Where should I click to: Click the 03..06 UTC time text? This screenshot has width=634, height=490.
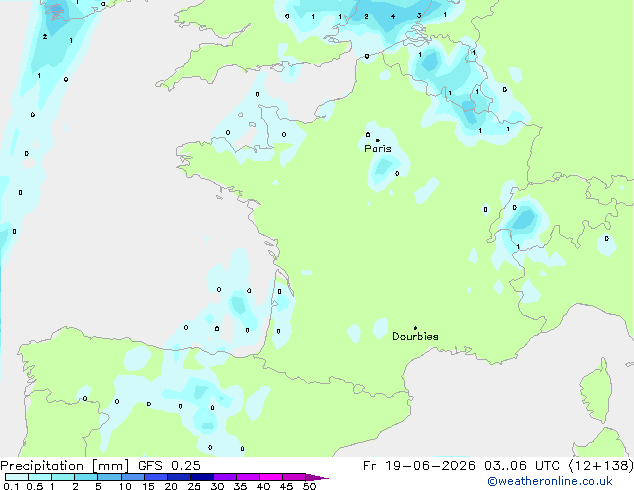pos(522,466)
